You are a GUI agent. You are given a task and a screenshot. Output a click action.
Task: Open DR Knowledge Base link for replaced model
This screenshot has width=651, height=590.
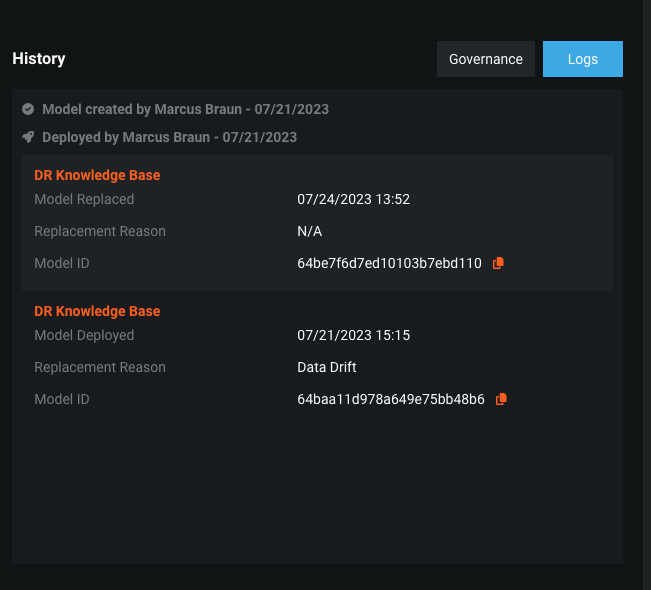pos(97,175)
